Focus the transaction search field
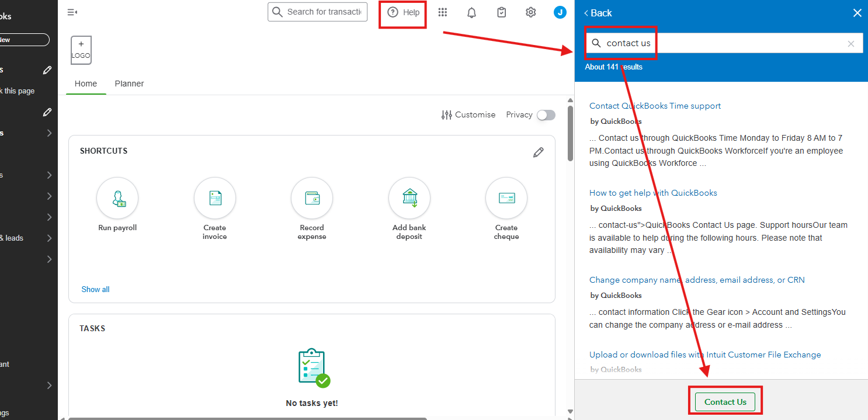This screenshot has width=868, height=420. click(x=317, y=12)
